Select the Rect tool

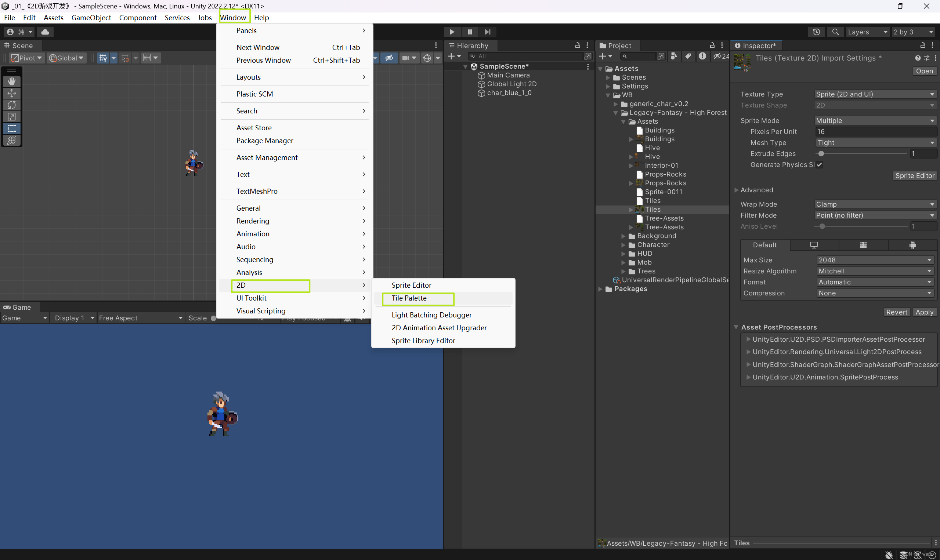tap(12, 128)
